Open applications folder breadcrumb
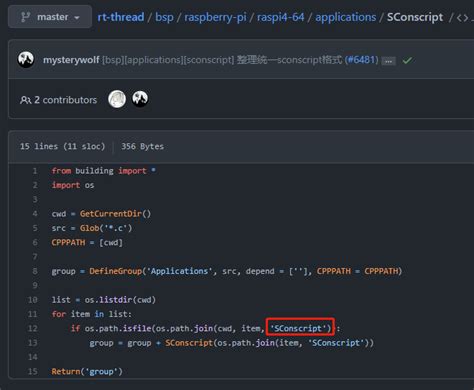 click(x=345, y=17)
